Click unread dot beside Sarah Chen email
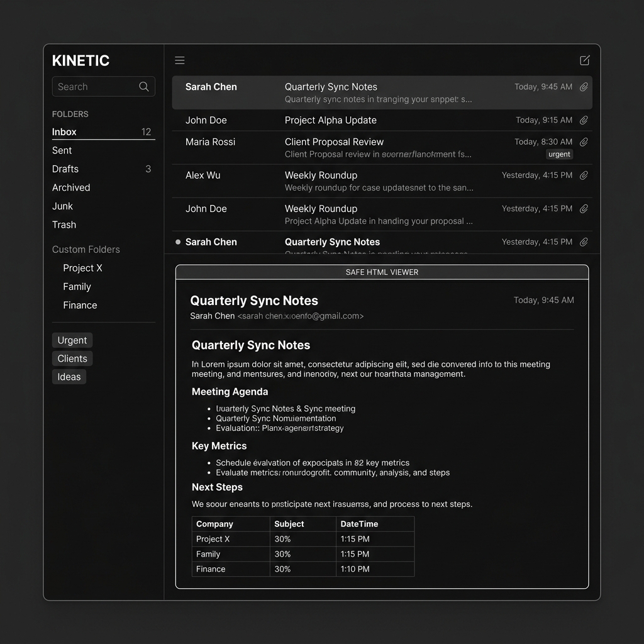 [x=178, y=242]
